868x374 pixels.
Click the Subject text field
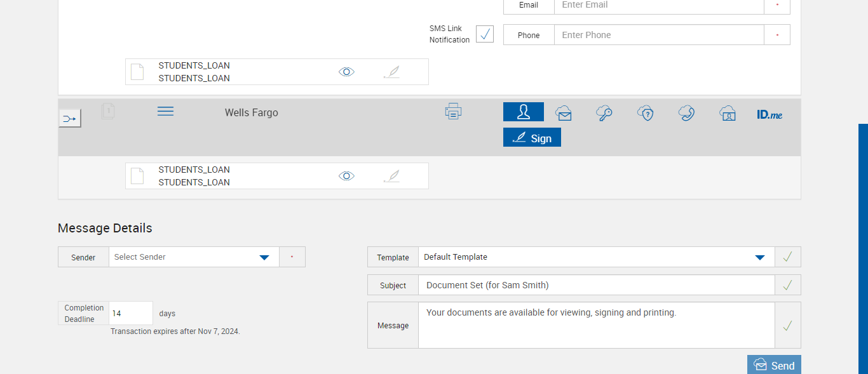pos(596,285)
